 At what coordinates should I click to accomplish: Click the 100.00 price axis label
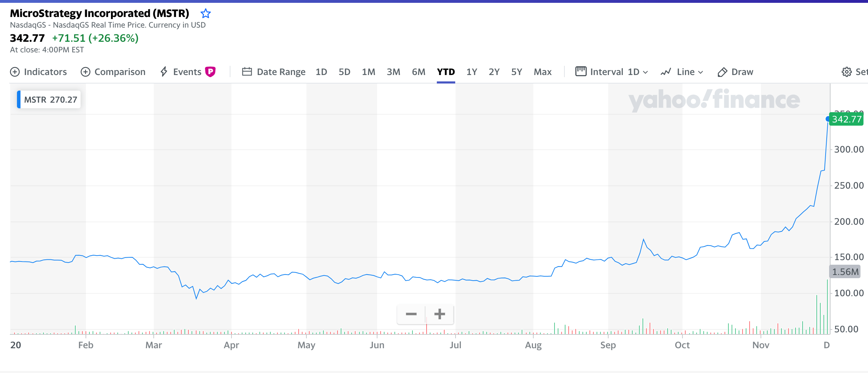click(849, 293)
